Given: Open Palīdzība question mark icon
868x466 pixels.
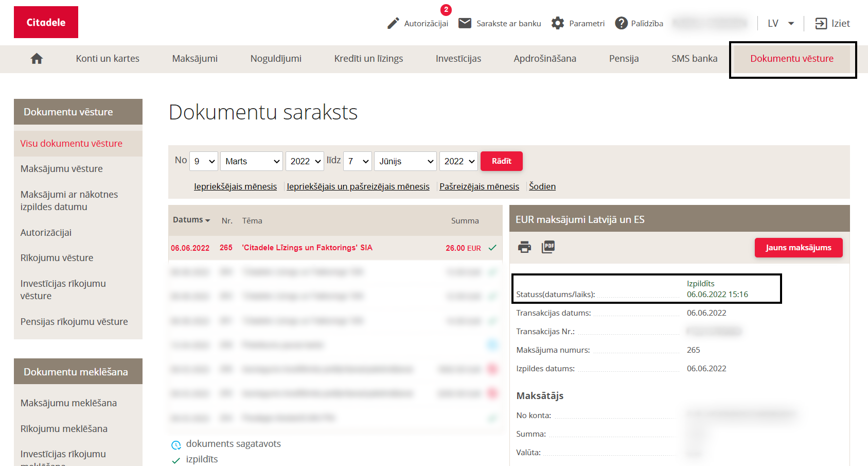Looking at the screenshot, I should coord(622,23).
